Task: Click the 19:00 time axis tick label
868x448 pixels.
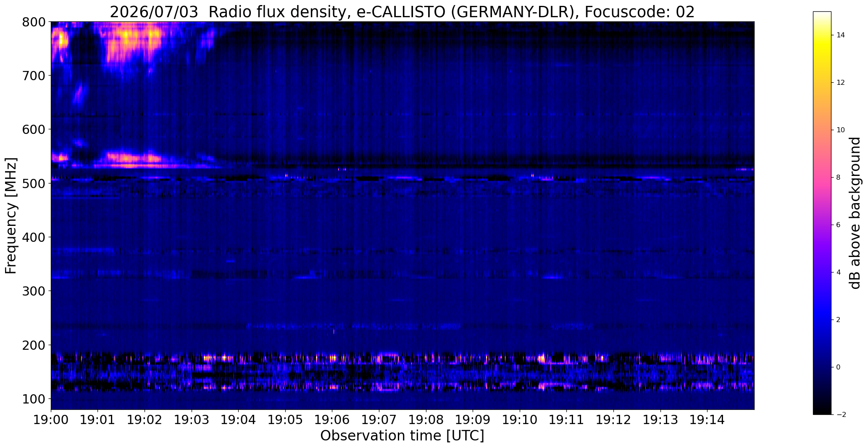Action: tap(51, 420)
